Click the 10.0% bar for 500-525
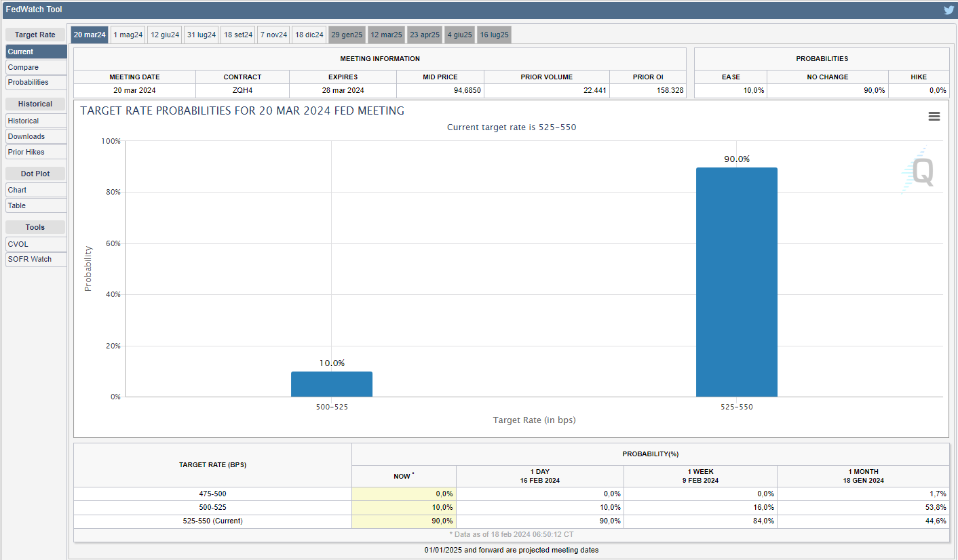 coord(331,384)
